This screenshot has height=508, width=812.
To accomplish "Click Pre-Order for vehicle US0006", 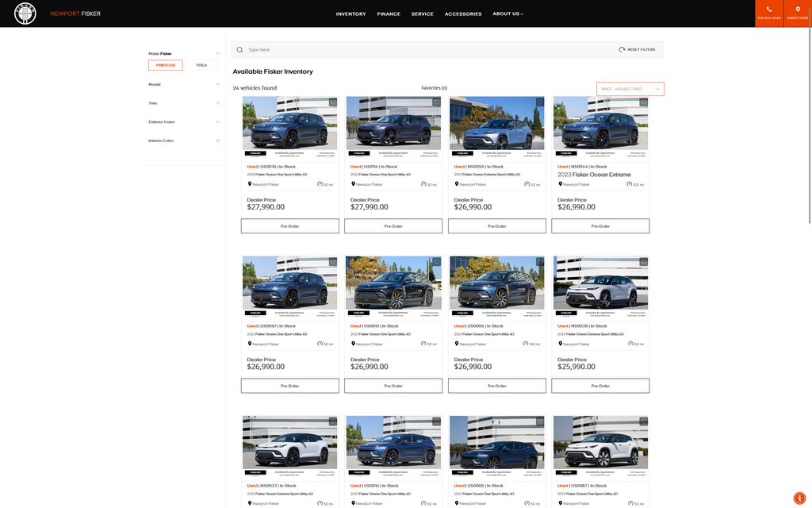I will point(497,386).
